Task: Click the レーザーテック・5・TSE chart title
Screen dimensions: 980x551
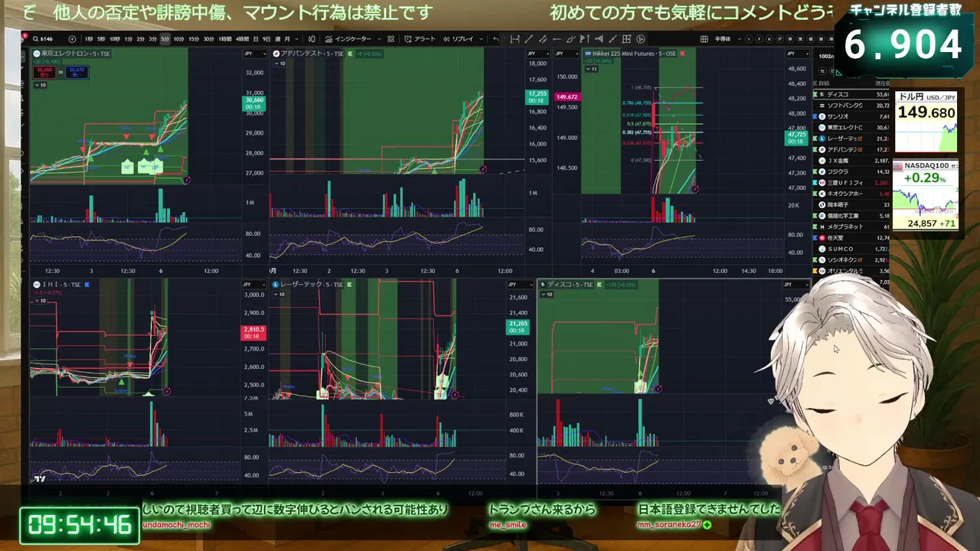Action: click(312, 285)
